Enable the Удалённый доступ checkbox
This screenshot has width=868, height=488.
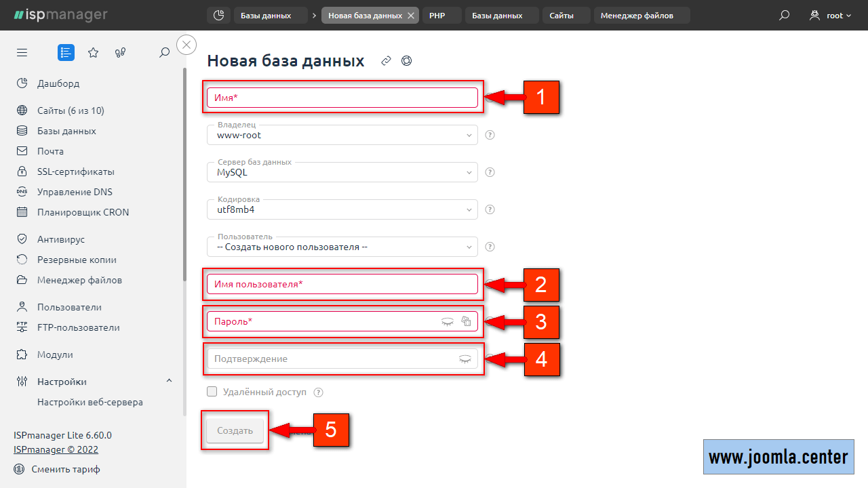(x=212, y=392)
